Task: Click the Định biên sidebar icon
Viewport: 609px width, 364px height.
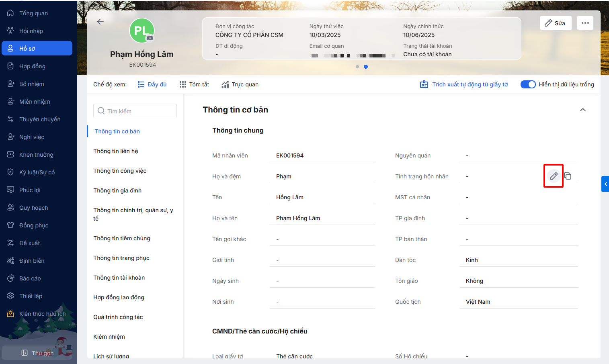Action: pyautogui.click(x=10, y=261)
